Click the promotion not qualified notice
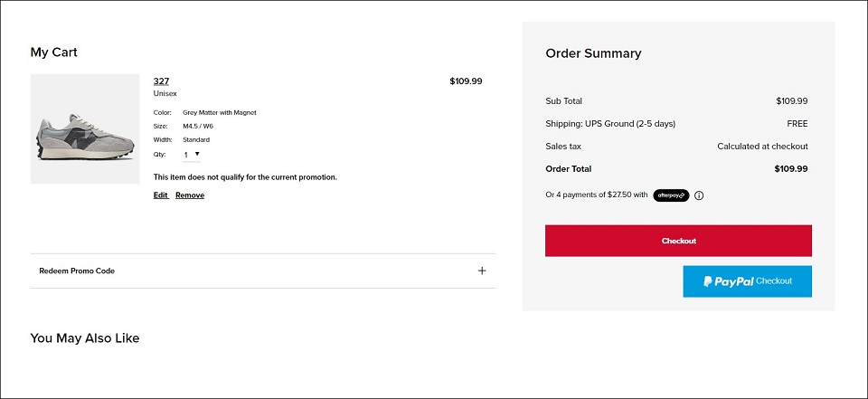The width and height of the screenshot is (868, 399). coord(245,177)
